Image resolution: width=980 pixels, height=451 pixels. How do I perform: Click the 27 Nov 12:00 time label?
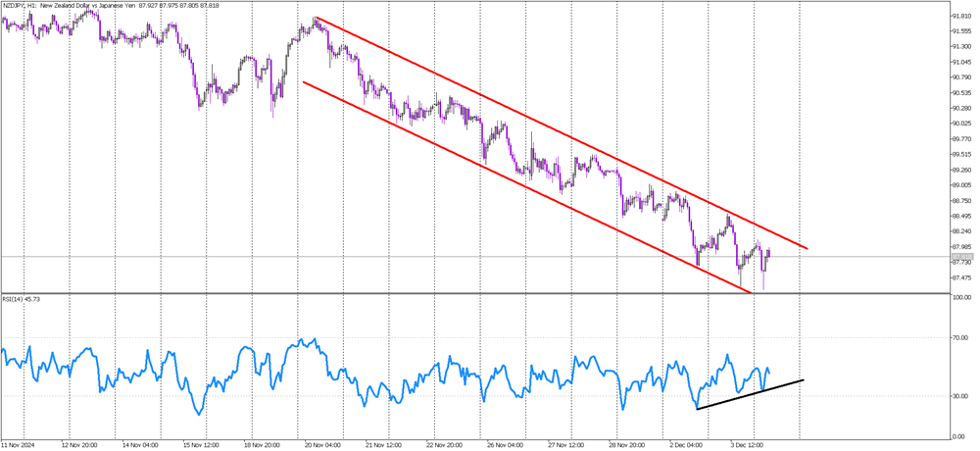pos(568,445)
